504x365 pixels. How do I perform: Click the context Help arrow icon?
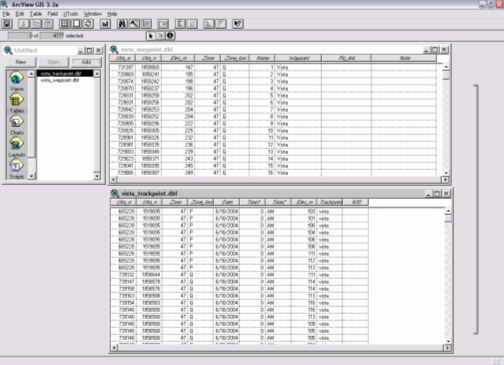click(238, 24)
